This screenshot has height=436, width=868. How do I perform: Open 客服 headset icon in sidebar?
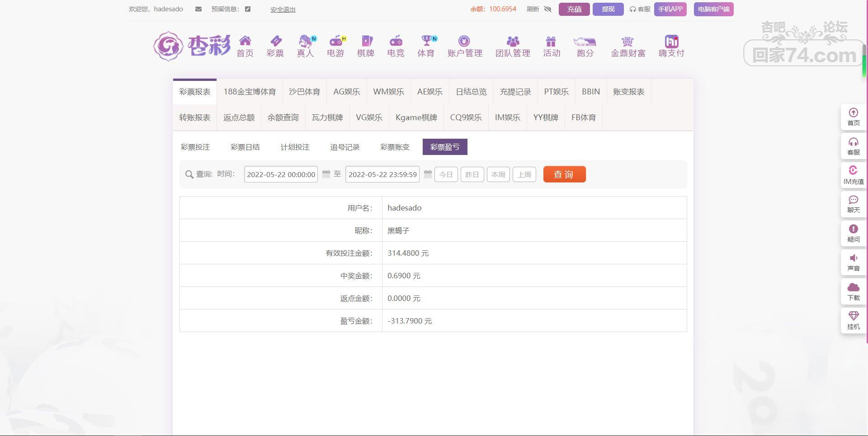pyautogui.click(x=853, y=146)
